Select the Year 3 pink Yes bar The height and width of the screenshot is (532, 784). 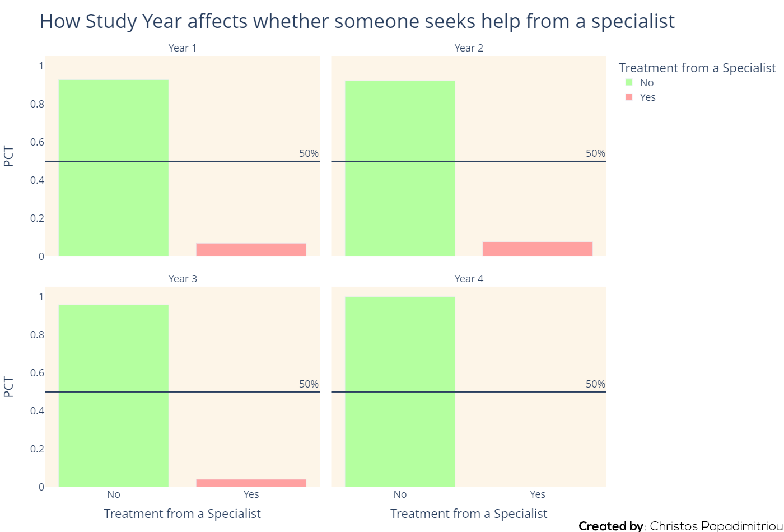[x=251, y=483]
